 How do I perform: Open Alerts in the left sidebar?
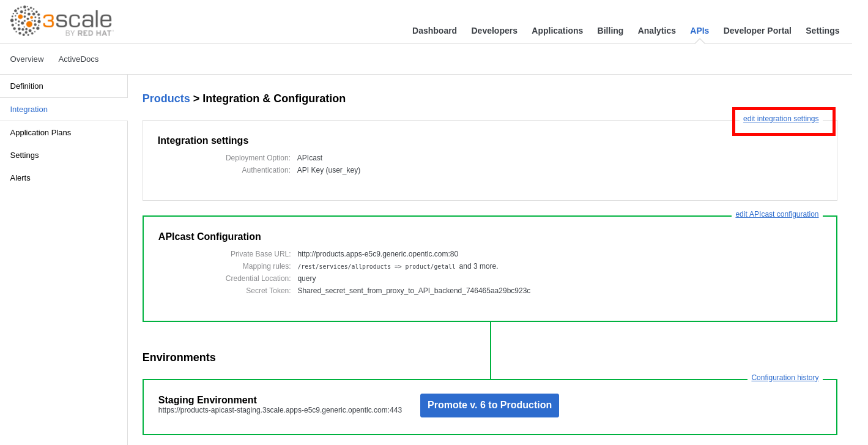coord(20,178)
